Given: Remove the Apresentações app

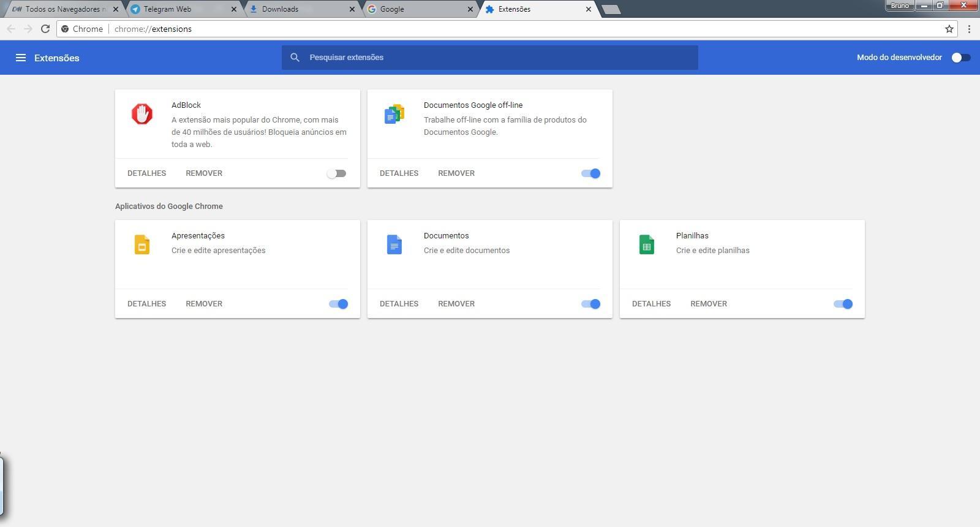Looking at the screenshot, I should coord(204,304).
